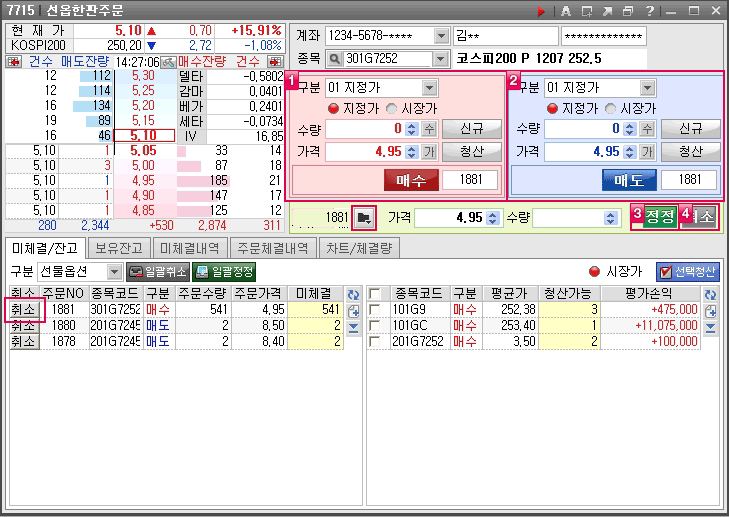
Task: Open help question mark icon
Action: 649,11
